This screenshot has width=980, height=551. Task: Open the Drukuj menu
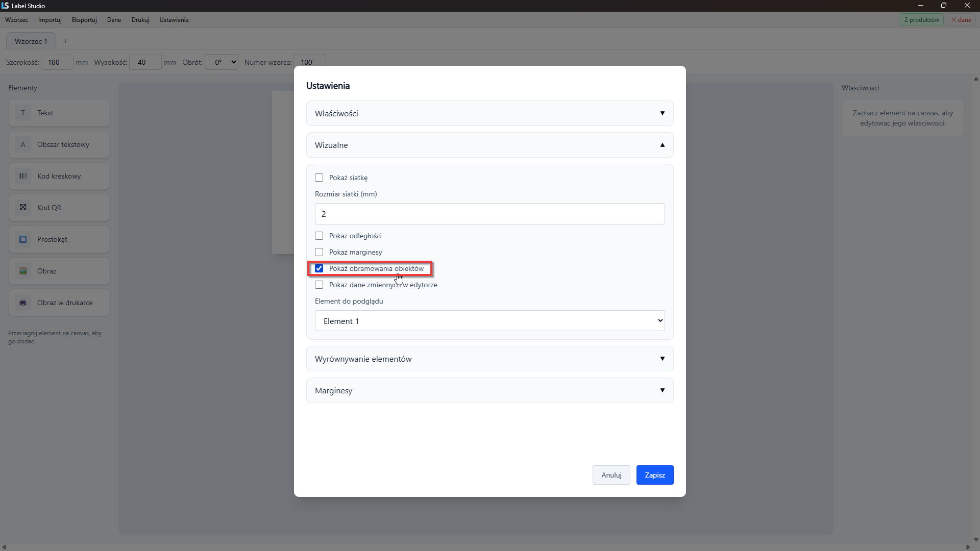point(140,20)
